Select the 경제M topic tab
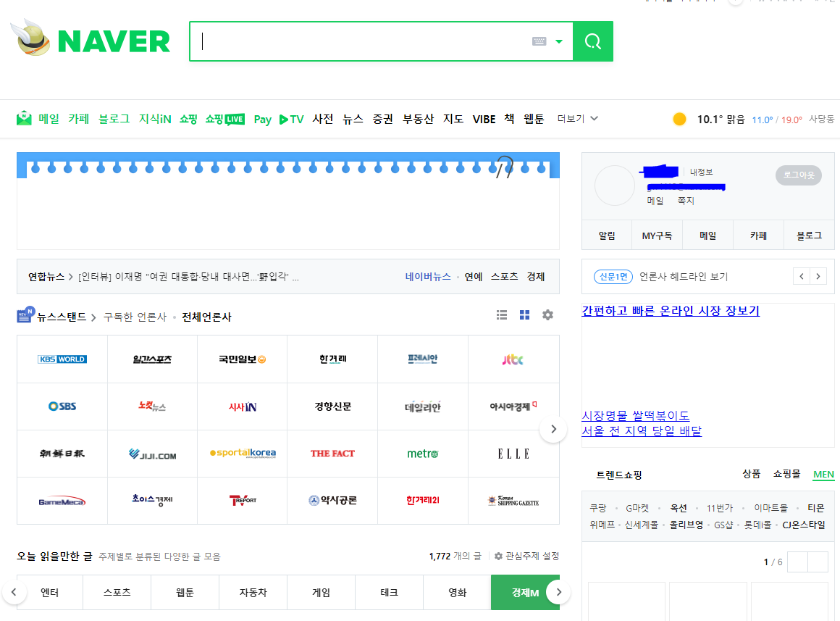Image resolution: width=840 pixels, height=621 pixels. click(525, 593)
